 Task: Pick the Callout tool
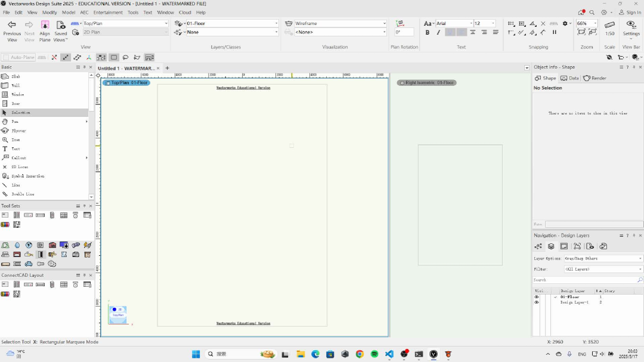point(18,158)
